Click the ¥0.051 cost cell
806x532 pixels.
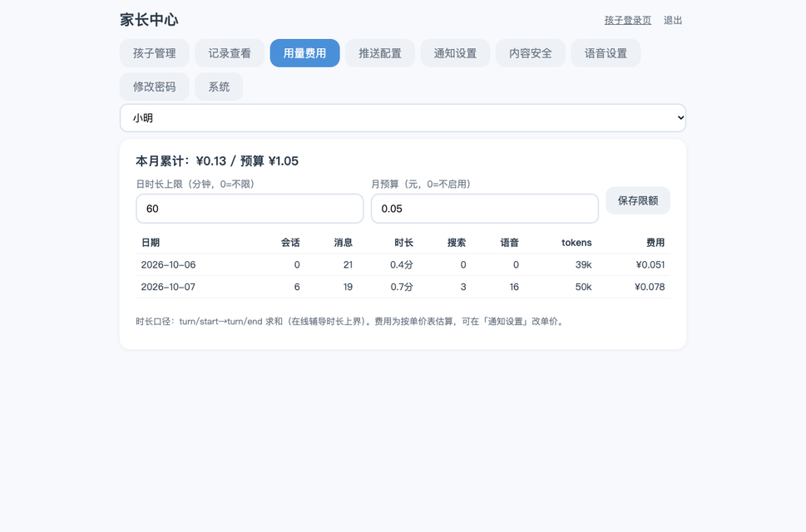point(650,264)
